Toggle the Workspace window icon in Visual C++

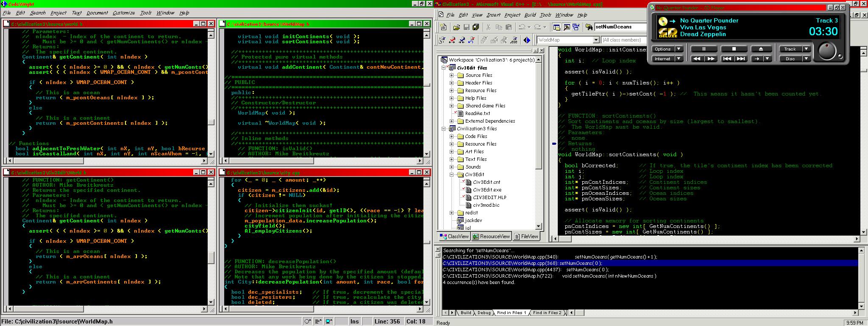tap(556, 27)
